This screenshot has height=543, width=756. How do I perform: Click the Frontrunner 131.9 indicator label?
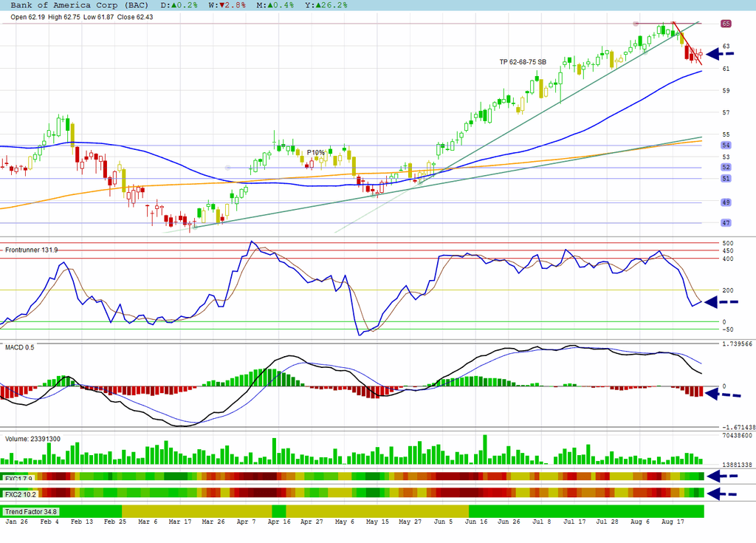(31, 250)
